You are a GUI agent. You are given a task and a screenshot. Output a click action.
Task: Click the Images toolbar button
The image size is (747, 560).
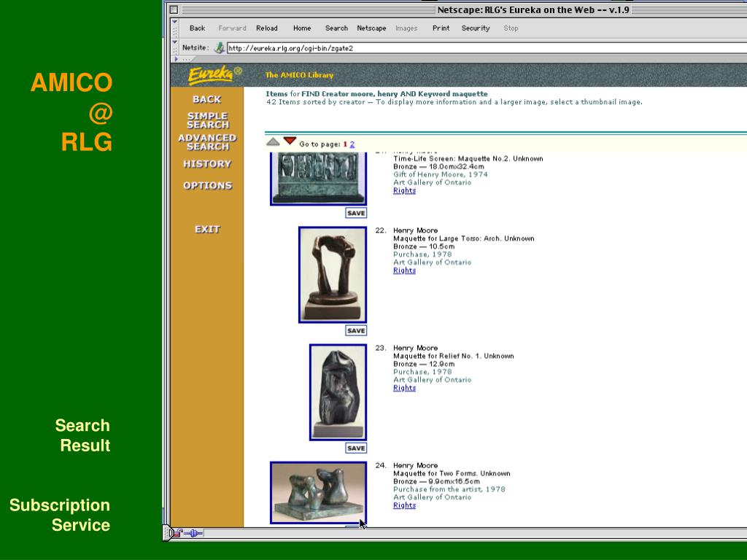pos(406,28)
